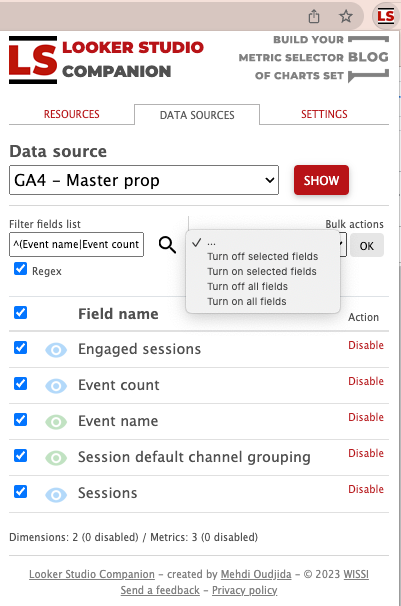Open the WISSI footer link
Image resolution: width=401 pixels, height=606 pixels.
coord(356,574)
